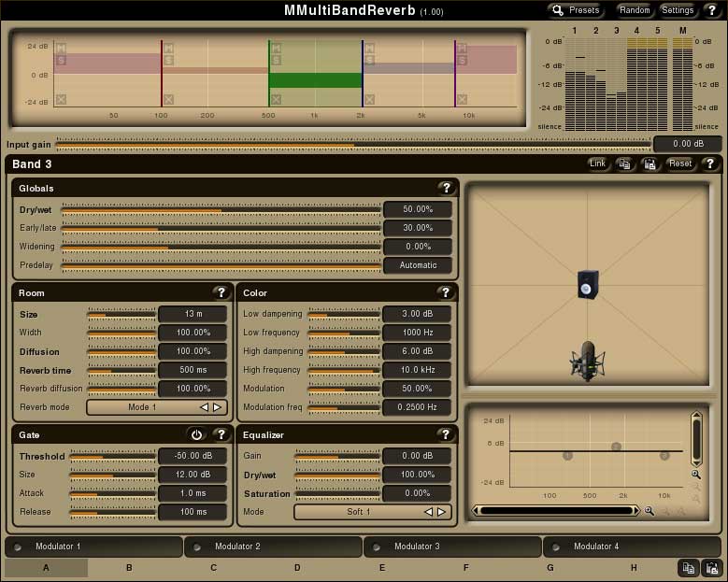Click the speaker icon in room view

tap(588, 284)
